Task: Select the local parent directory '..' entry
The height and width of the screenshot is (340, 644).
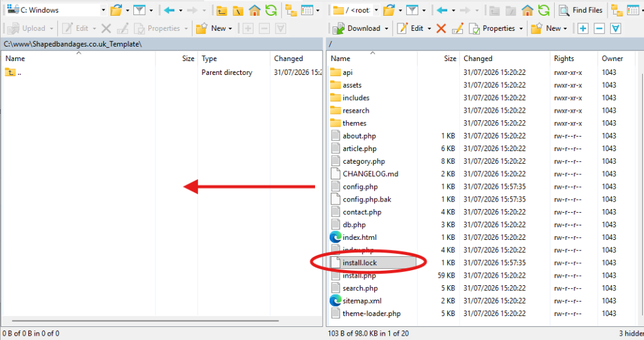Action: (14, 72)
